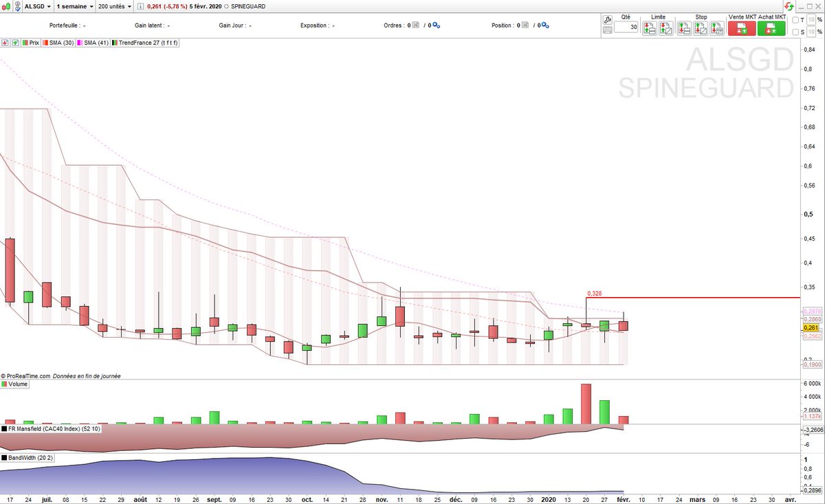Click the keyboard shortcut icon

click(608, 30)
